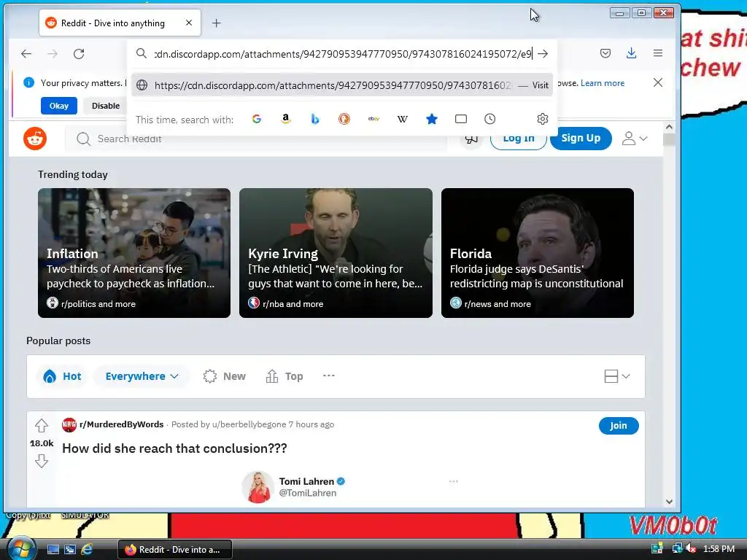Dismiss the privacy notification bar
747x560 pixels.
tap(658, 83)
